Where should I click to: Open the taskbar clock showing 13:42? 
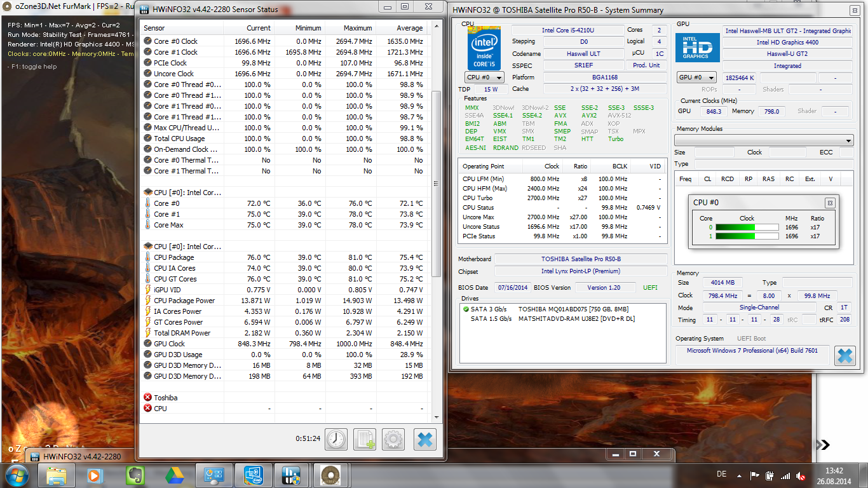coord(834,475)
